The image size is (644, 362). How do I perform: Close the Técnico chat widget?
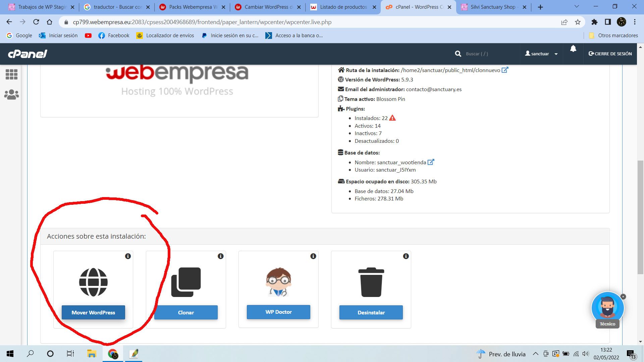623,297
